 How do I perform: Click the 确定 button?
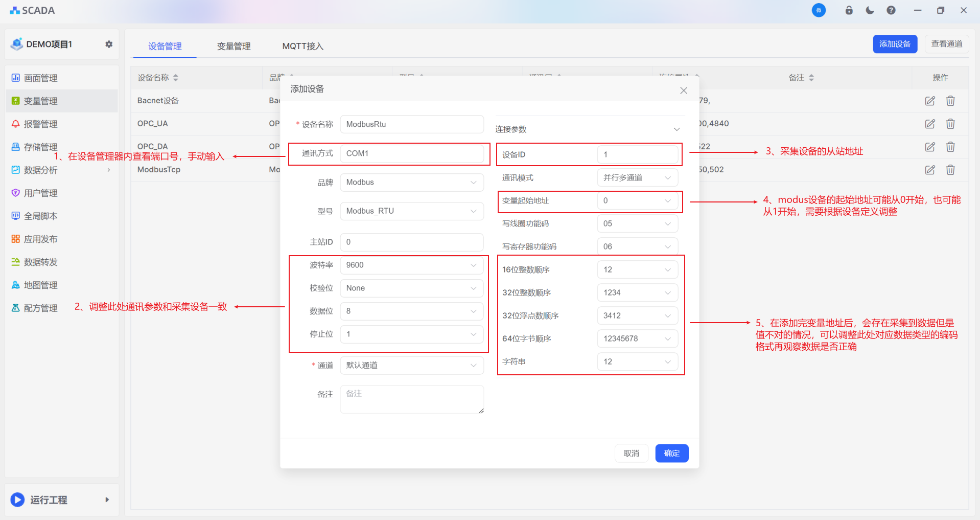671,453
